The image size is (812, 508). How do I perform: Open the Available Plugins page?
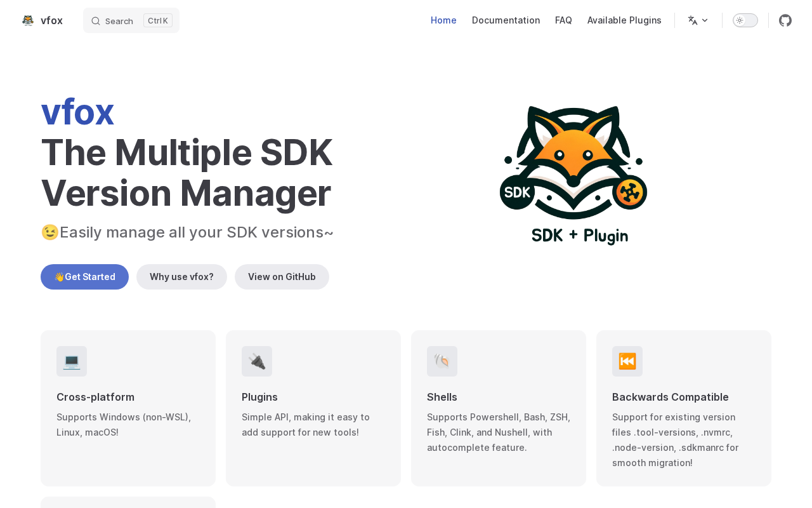(624, 20)
